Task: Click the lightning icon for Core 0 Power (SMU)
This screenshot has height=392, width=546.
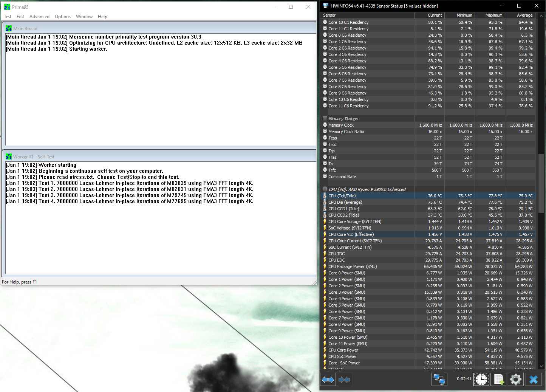Action: tap(325, 273)
